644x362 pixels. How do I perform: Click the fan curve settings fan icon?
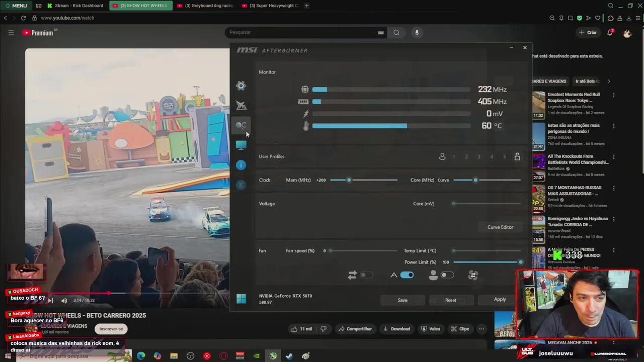(473, 275)
